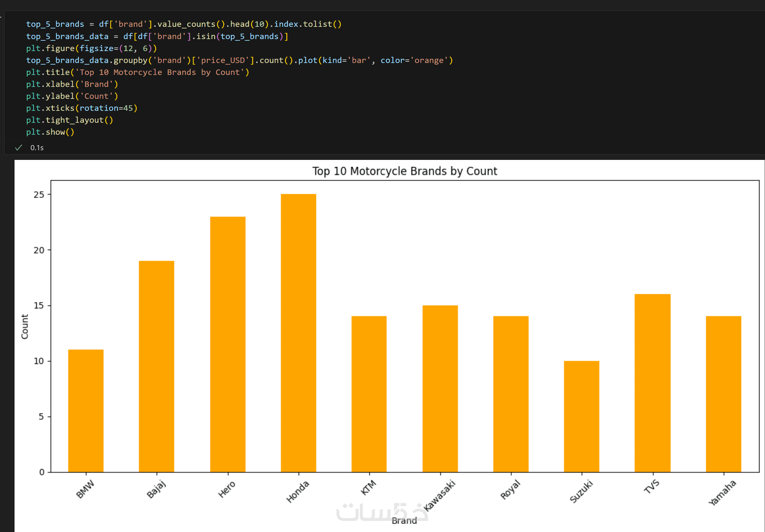Click the Yamaha bar in the chart

pyautogui.click(x=723, y=394)
